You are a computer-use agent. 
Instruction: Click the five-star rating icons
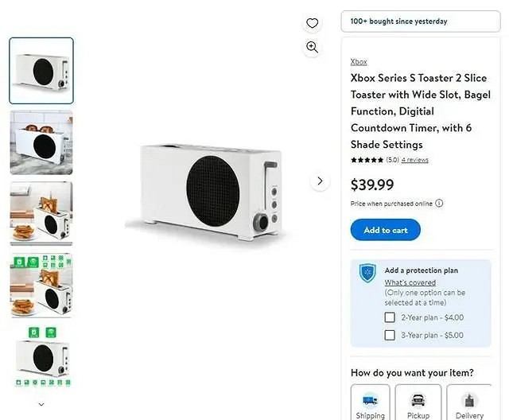(367, 160)
